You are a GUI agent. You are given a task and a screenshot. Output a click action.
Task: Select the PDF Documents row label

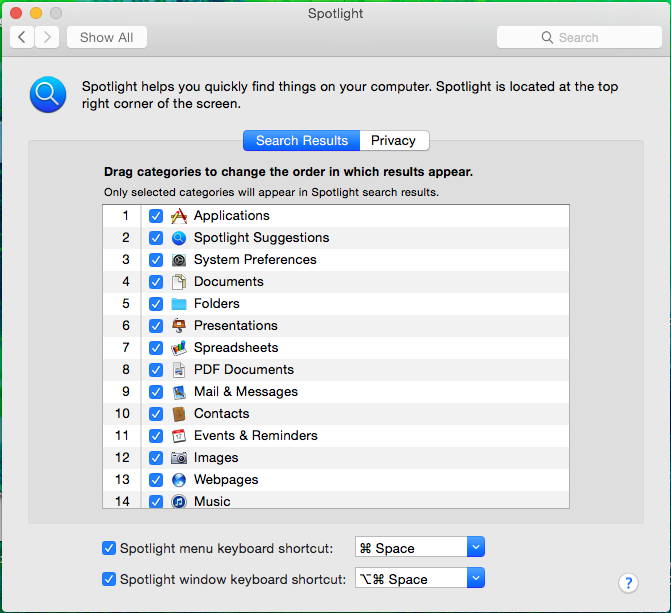(x=244, y=370)
